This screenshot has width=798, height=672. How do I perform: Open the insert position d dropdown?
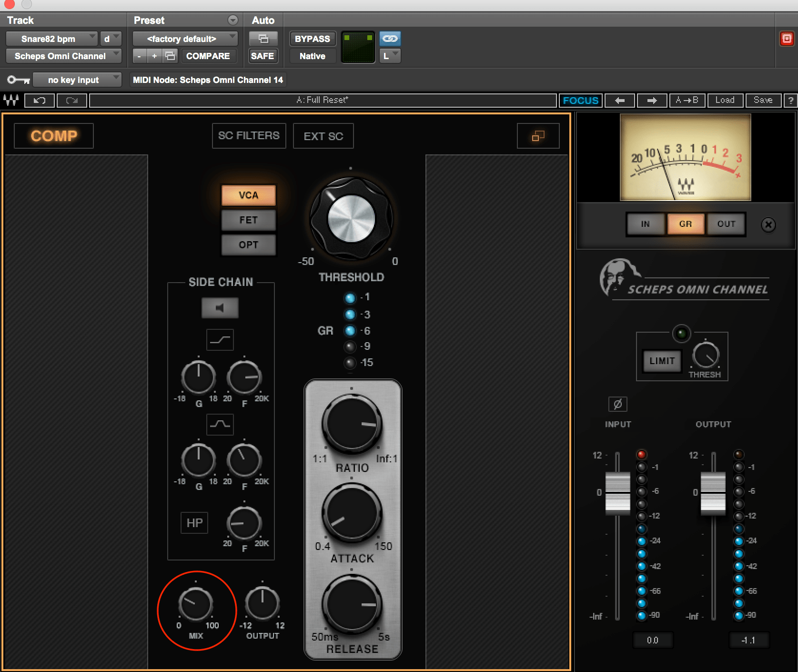tap(111, 39)
